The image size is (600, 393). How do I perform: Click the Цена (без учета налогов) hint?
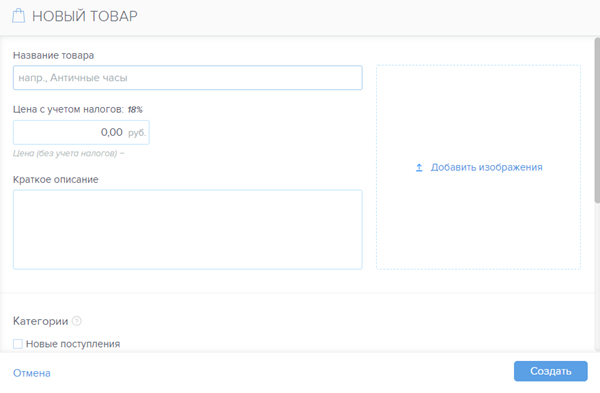[68, 153]
